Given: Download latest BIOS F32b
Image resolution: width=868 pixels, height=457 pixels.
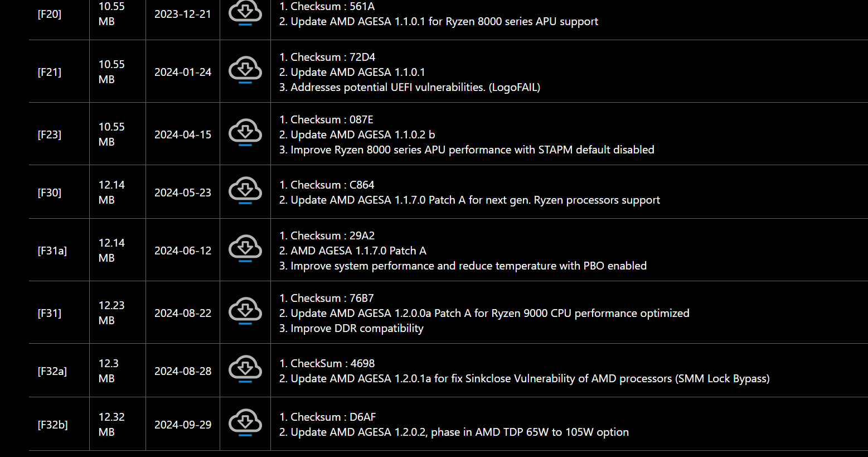Looking at the screenshot, I should coord(245,423).
